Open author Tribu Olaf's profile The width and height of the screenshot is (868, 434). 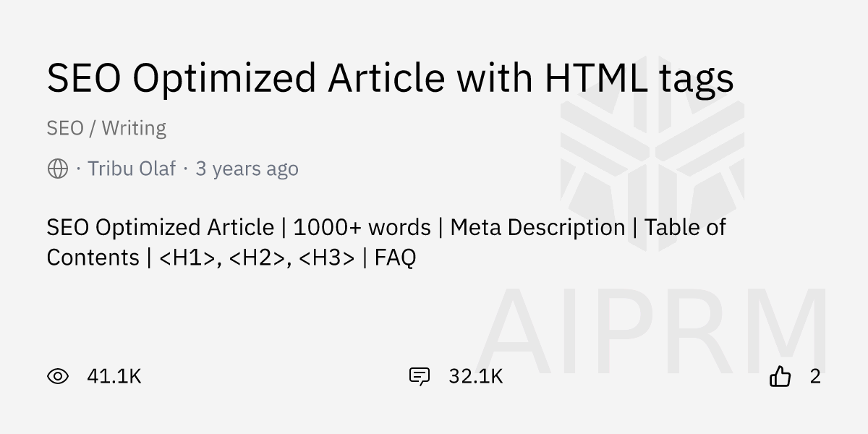(131, 169)
